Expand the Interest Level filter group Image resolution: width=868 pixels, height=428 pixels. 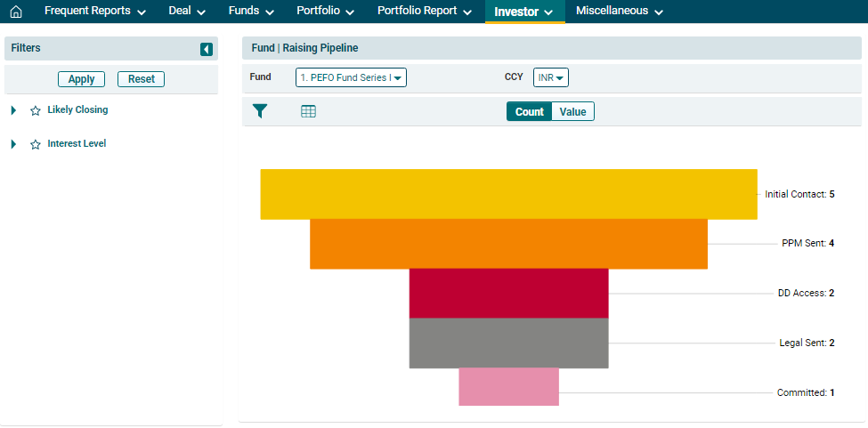click(13, 144)
